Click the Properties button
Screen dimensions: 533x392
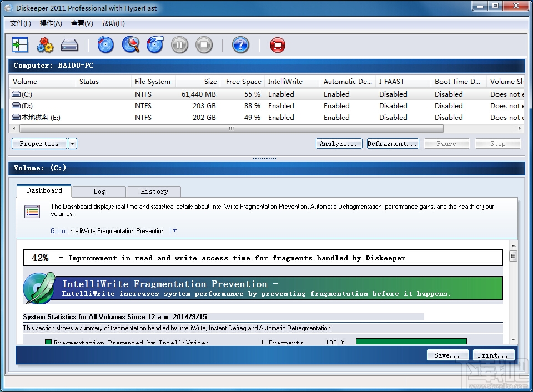(x=39, y=143)
